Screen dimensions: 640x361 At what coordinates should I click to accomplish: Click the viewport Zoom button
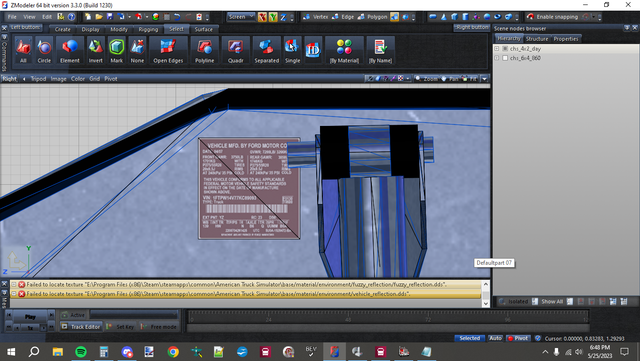click(x=427, y=79)
